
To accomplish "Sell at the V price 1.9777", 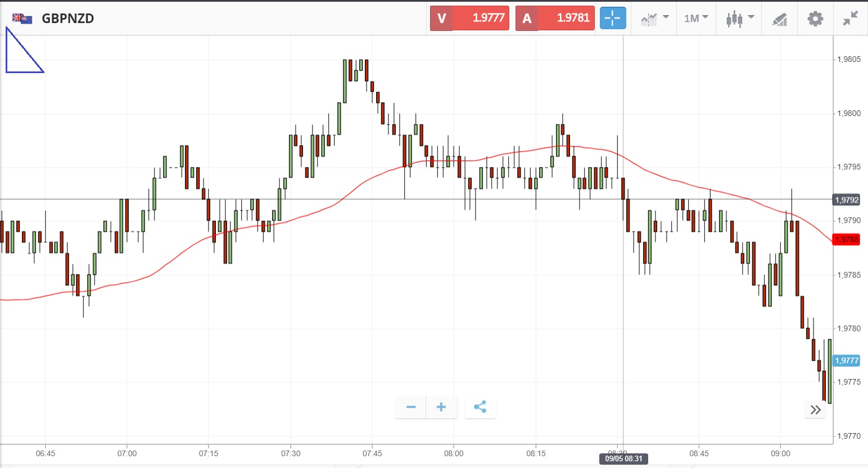I will tap(470, 18).
